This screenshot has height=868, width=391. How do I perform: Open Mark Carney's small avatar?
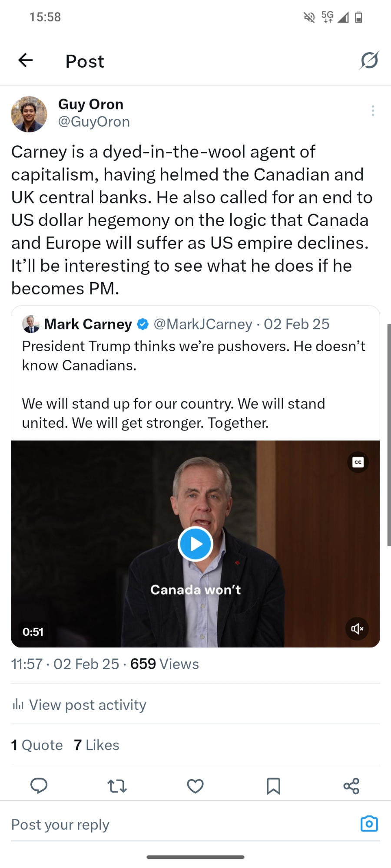point(31,324)
